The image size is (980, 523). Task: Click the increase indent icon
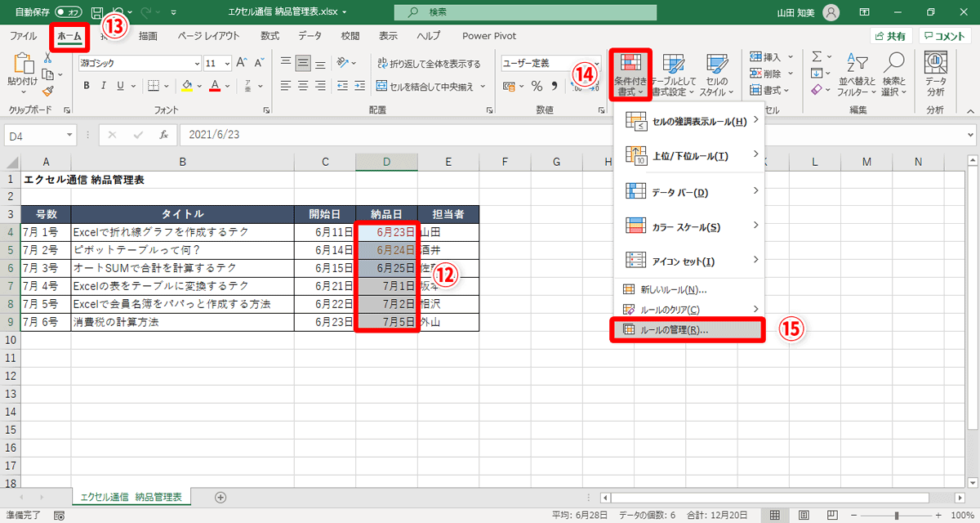click(x=359, y=85)
